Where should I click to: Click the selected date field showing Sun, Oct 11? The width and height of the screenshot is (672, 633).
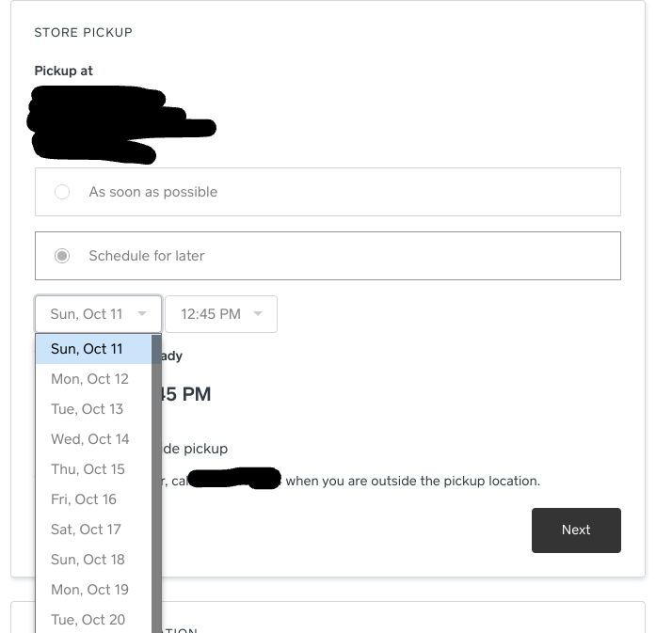pos(87,314)
